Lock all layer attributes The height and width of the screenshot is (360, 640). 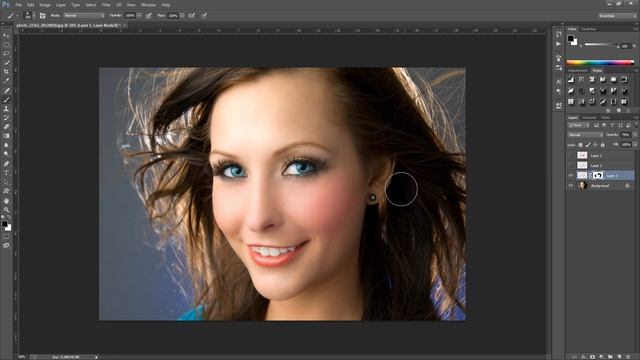[602, 145]
